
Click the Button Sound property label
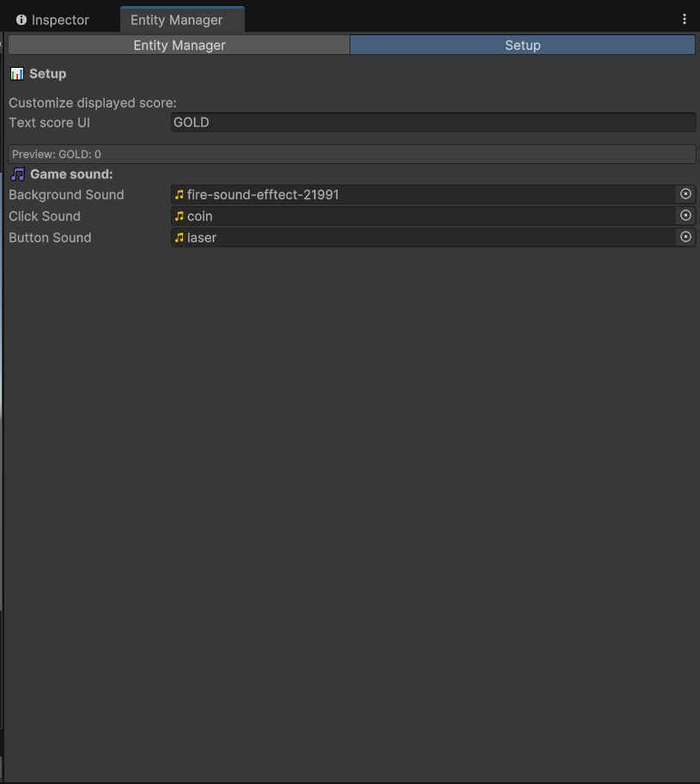50,238
